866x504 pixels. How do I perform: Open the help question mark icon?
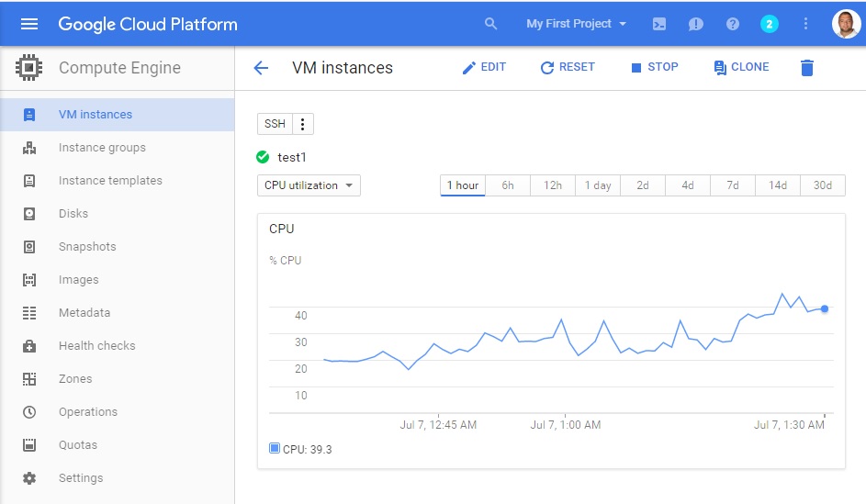pos(732,24)
